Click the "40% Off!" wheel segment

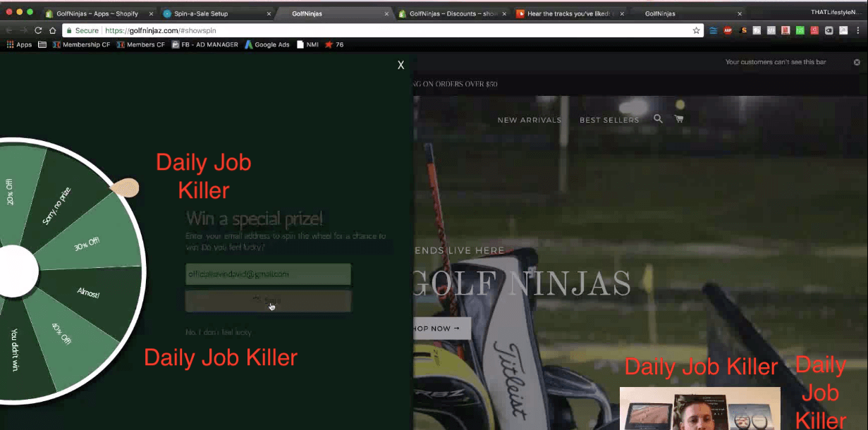tap(61, 334)
